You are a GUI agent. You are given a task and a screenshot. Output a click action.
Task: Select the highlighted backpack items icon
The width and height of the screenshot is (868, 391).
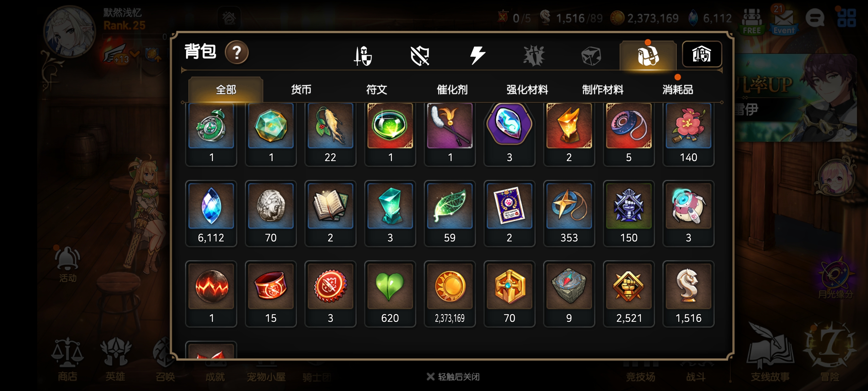[x=648, y=56]
